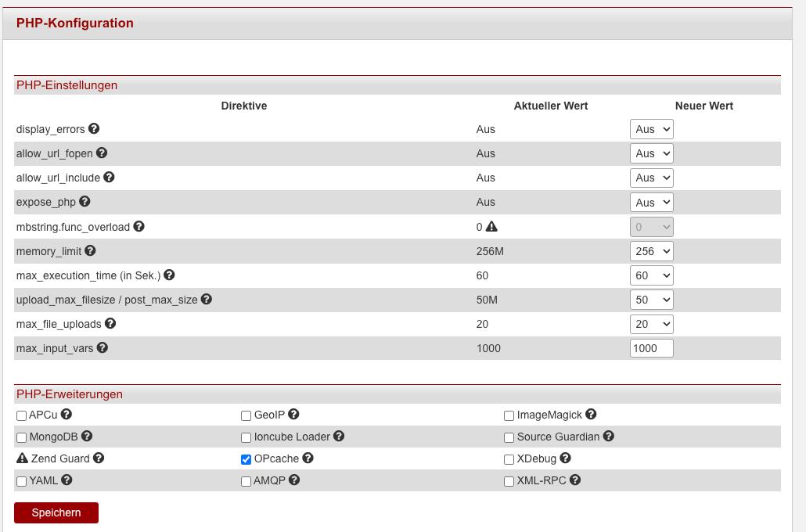806x532 pixels.
Task: Open upload_max_filesize 50 dropdown
Action: tap(651, 300)
